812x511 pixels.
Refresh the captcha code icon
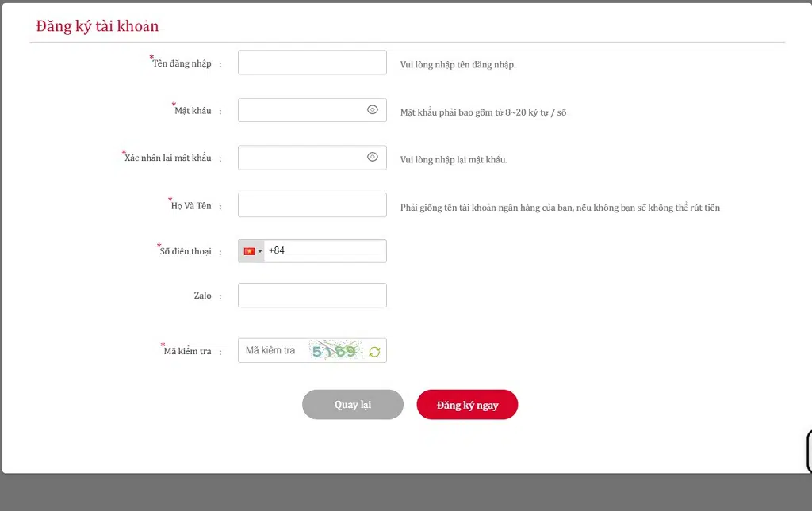point(374,352)
